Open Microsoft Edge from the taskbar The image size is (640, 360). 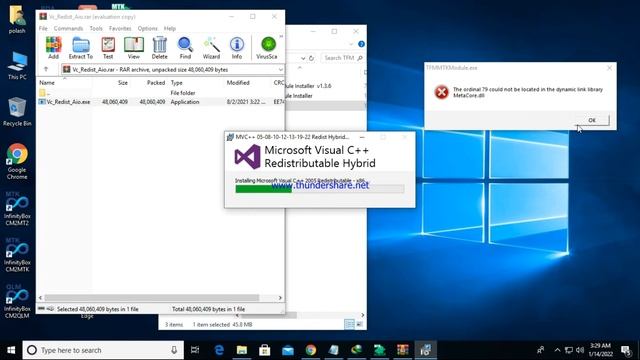pyautogui.click(x=219, y=350)
